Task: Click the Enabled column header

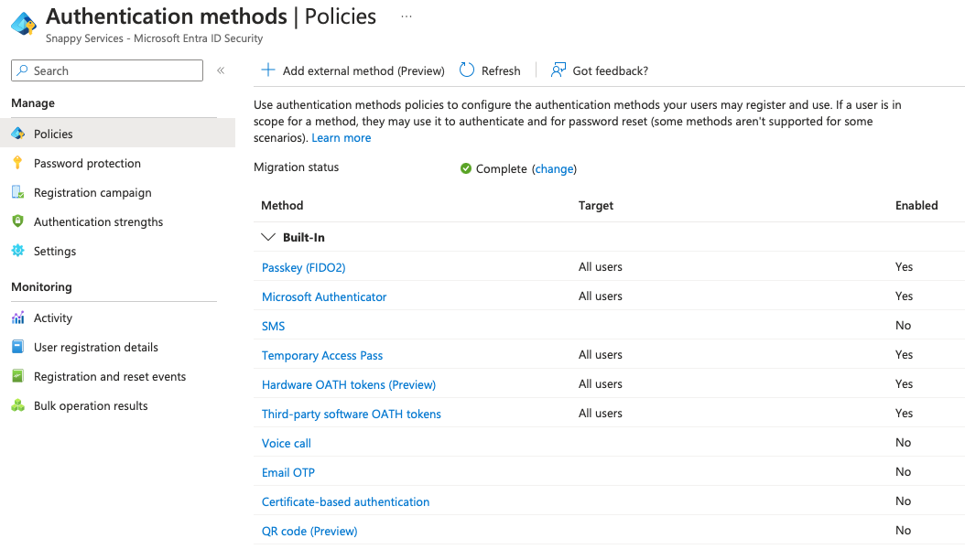Action: point(916,206)
